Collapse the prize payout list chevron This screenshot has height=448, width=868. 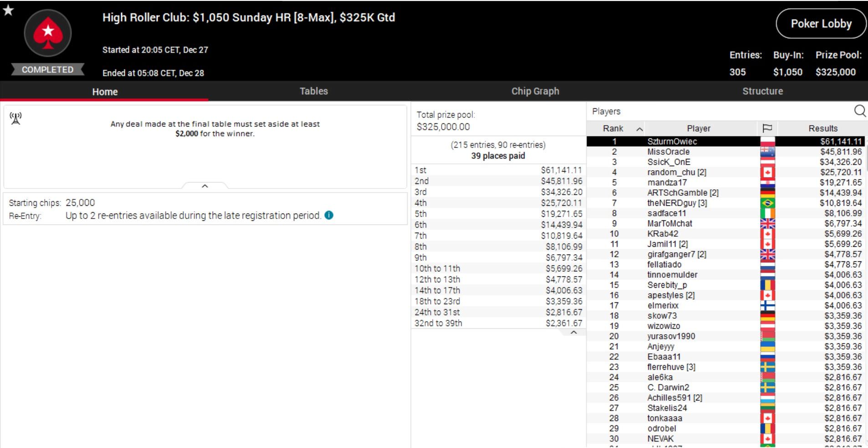(x=574, y=332)
